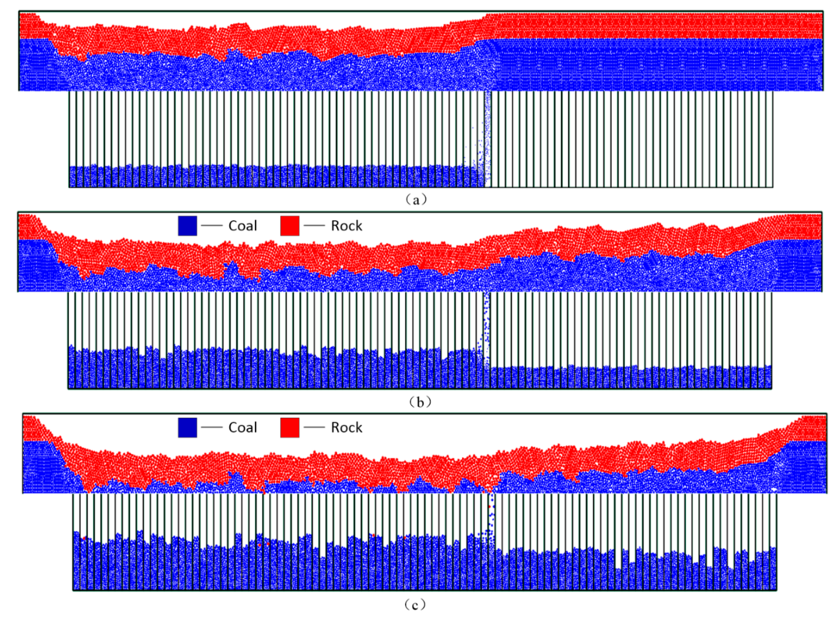840x624 pixels.
Task: Click the undisturbed red rock layer in panel a
Action: pos(653,26)
